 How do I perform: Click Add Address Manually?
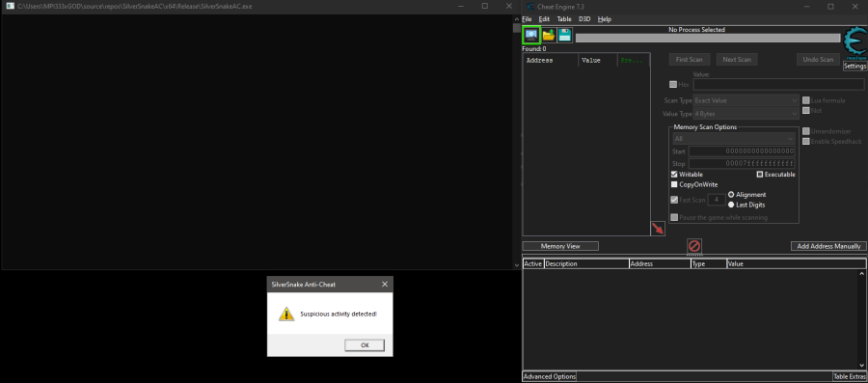(x=828, y=246)
